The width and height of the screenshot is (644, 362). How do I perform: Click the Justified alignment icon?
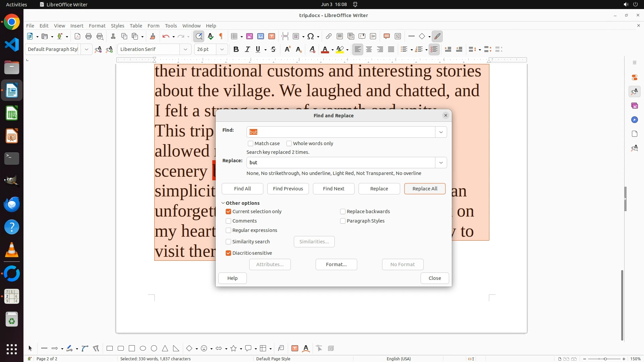pyautogui.click(x=391, y=49)
